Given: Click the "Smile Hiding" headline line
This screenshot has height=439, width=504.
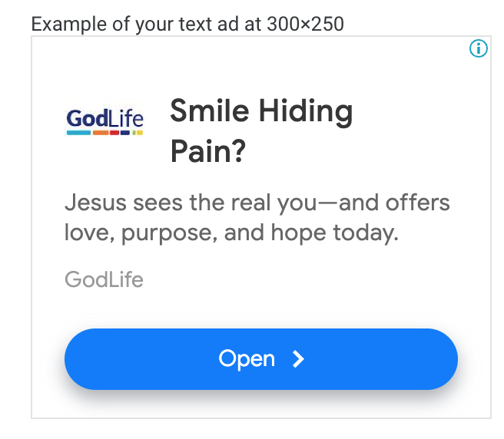Looking at the screenshot, I should coord(261,112).
